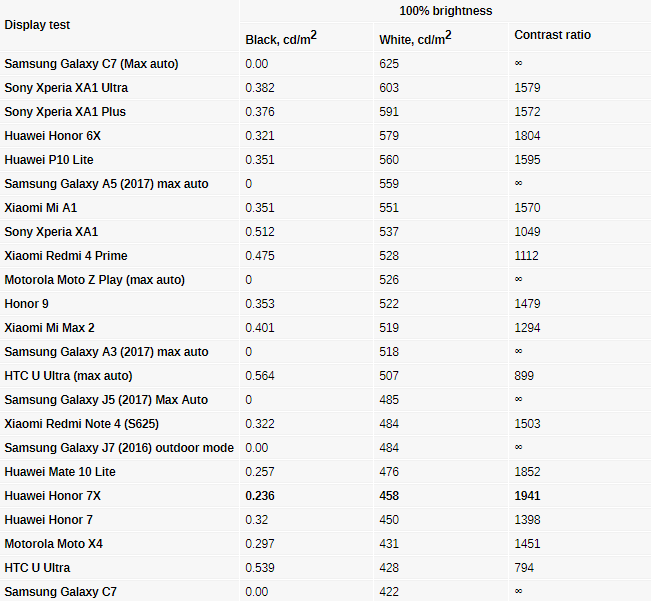Image resolution: width=652 pixels, height=601 pixels.
Task: Click Samsung Galaxy J7 (2016) outdoor mode label
Action: tap(119, 448)
